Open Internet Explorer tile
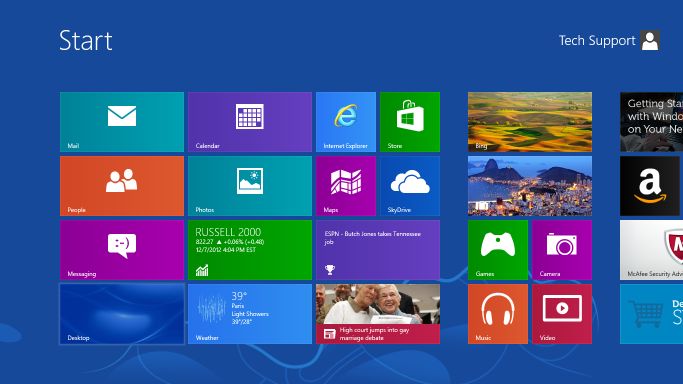This screenshot has width=683, height=384. [x=346, y=122]
